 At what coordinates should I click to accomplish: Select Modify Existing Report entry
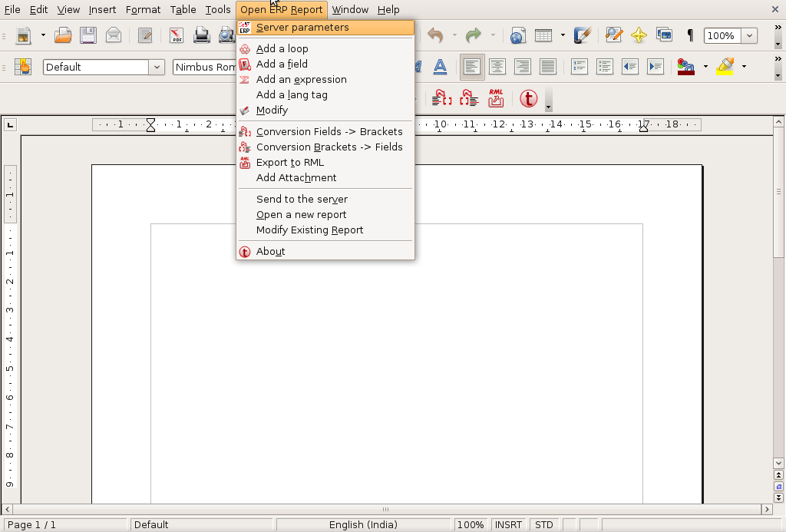[x=325, y=230]
